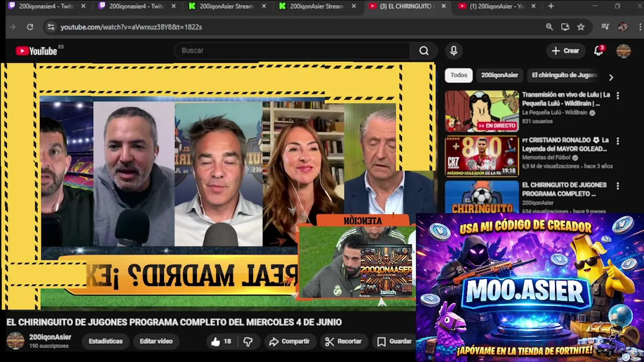The height and width of the screenshot is (362, 644).
Task: Open the 'Transmisión en vivo de Lulu' title
Action: 566,99
